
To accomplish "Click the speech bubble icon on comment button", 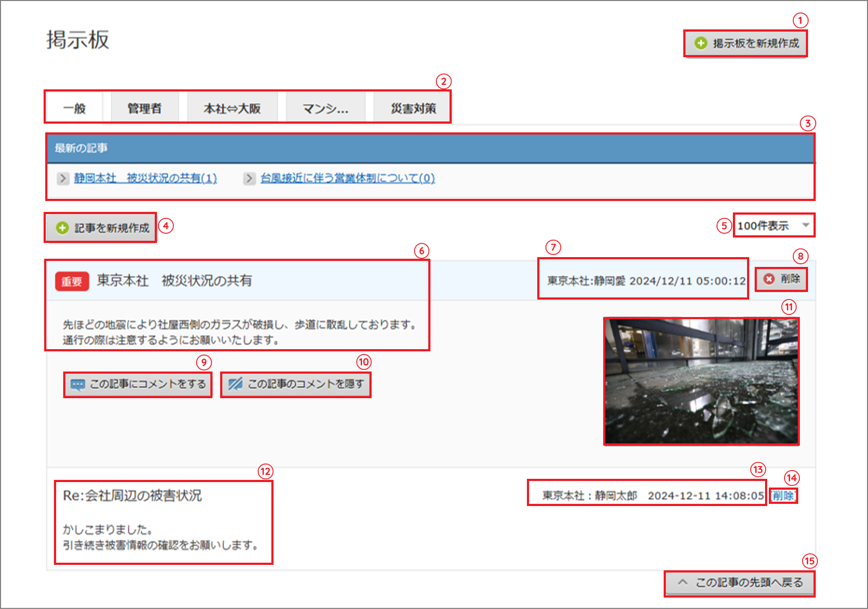I will coord(78,385).
